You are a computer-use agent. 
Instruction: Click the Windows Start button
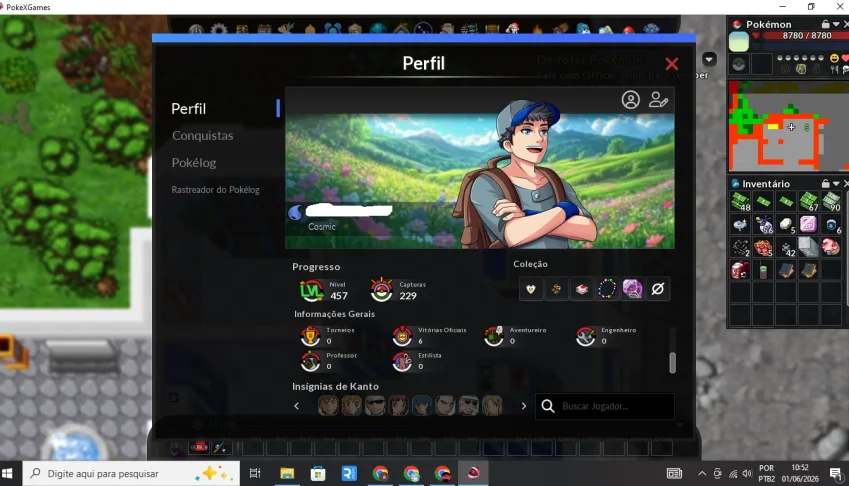tap(8, 474)
